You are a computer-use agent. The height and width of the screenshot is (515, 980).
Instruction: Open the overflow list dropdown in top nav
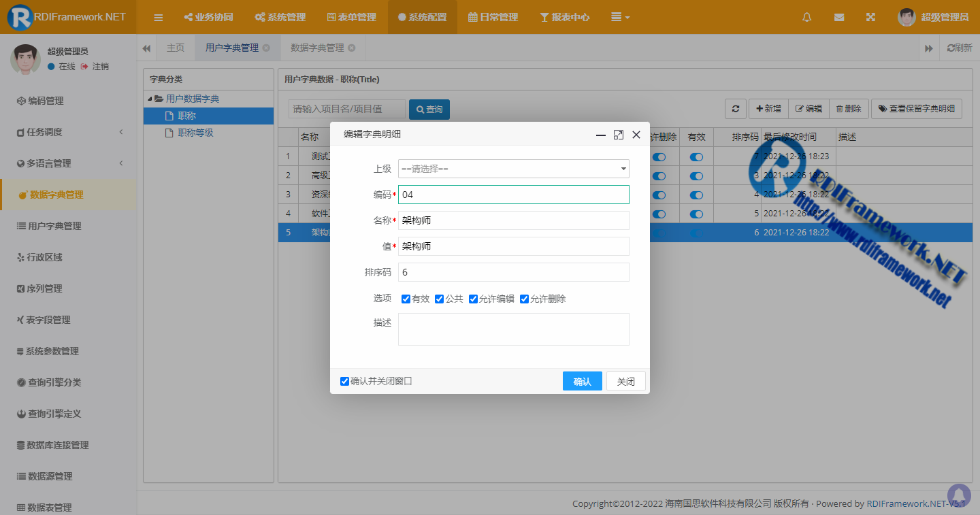point(620,17)
